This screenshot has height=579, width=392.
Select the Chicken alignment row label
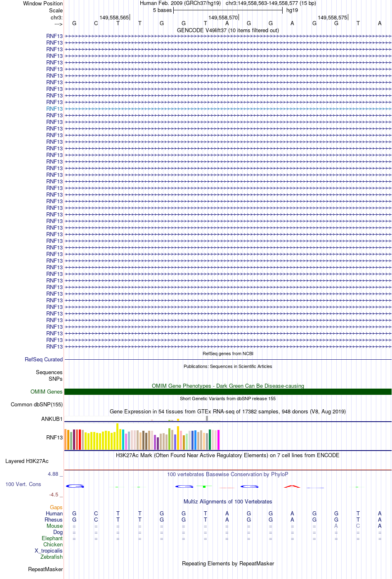(x=53, y=545)
